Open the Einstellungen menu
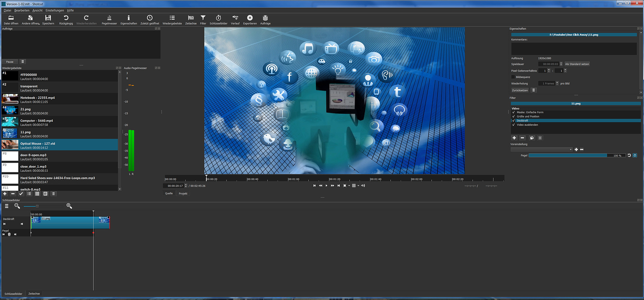Screen dimensions: 644x300 (55, 10)
